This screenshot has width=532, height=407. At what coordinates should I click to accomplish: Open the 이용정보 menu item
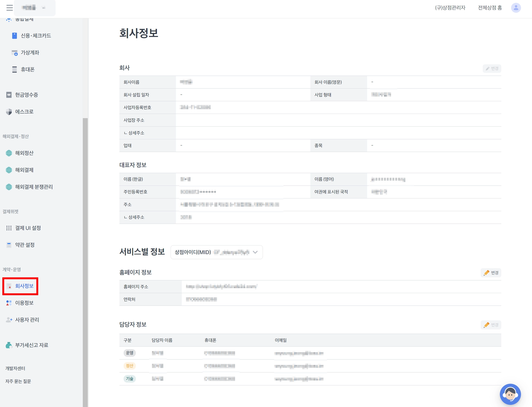click(x=24, y=303)
